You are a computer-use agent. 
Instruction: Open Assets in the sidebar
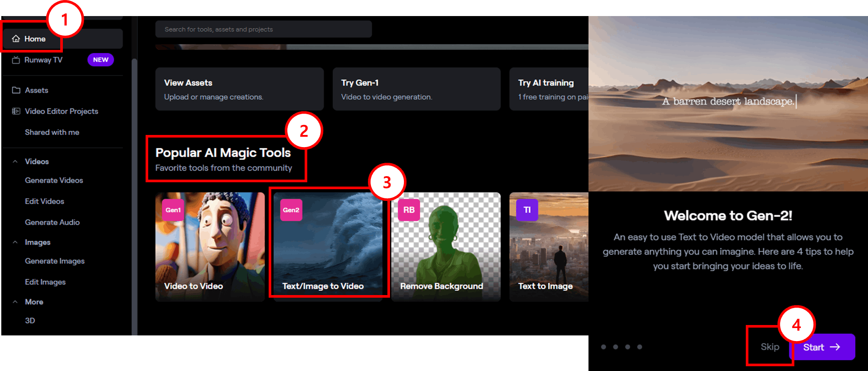pos(36,90)
